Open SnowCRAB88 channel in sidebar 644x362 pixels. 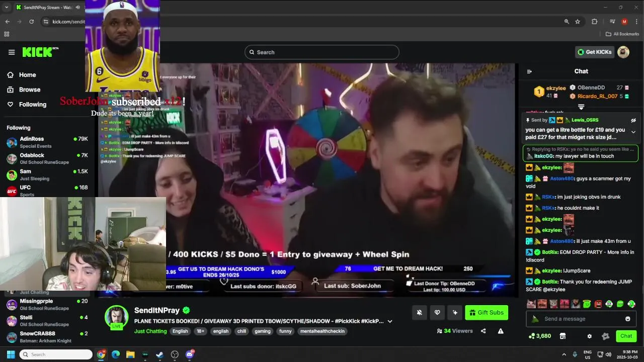pyautogui.click(x=47, y=337)
